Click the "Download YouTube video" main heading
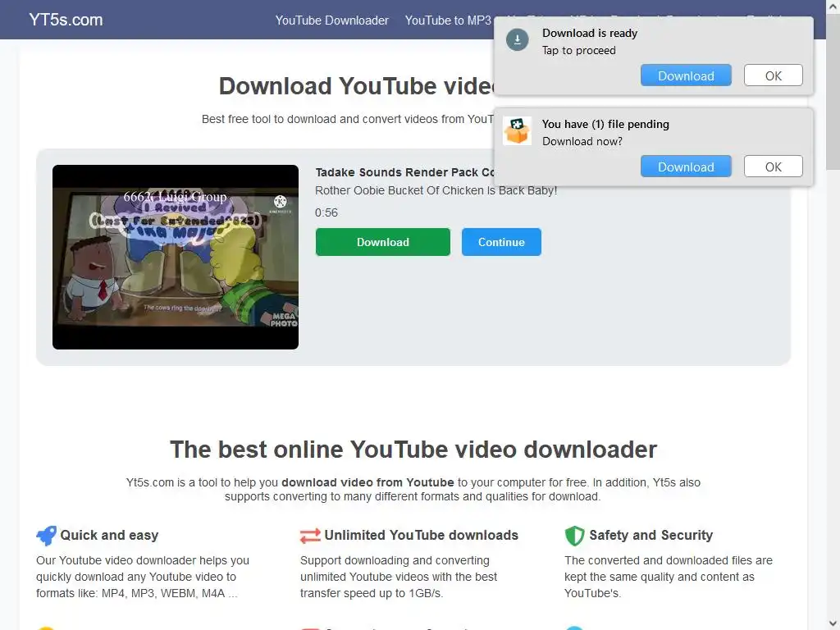 click(x=356, y=86)
